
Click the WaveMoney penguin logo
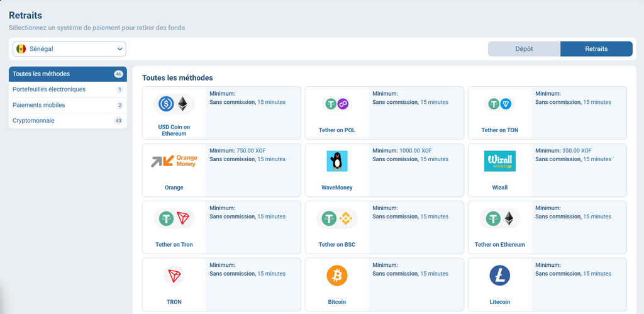pyautogui.click(x=337, y=161)
